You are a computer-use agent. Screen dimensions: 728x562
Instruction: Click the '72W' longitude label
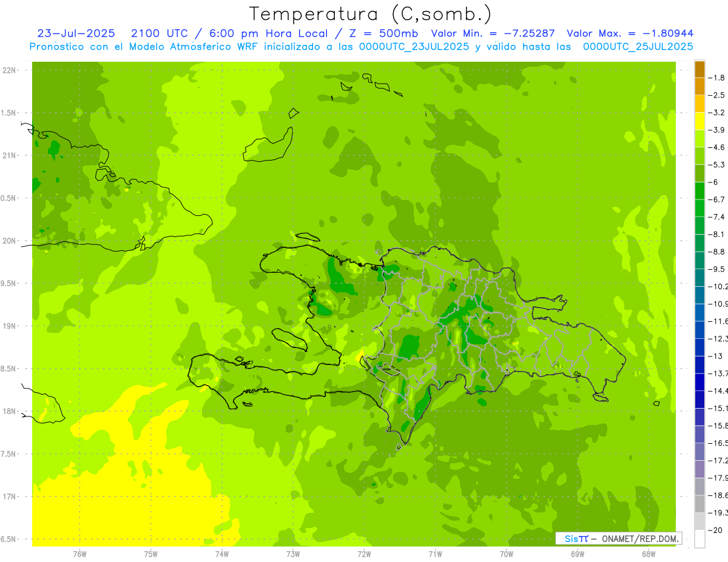click(364, 554)
